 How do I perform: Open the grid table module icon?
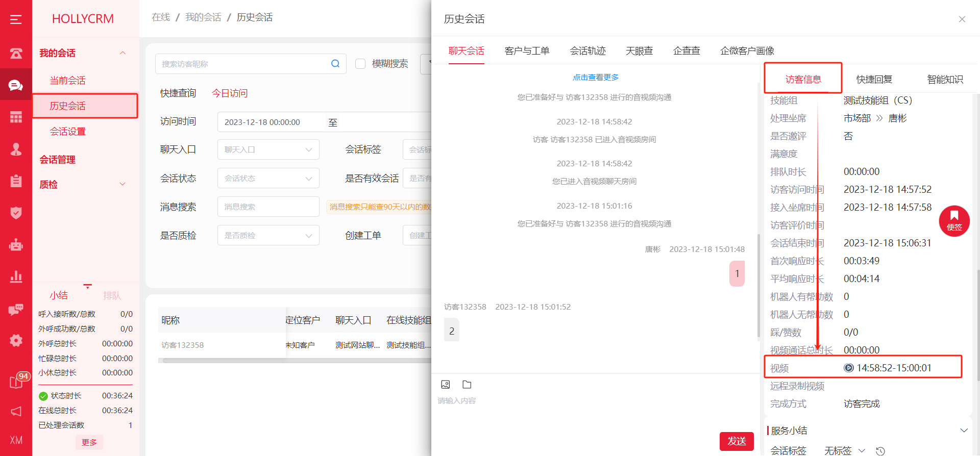pos(16,117)
